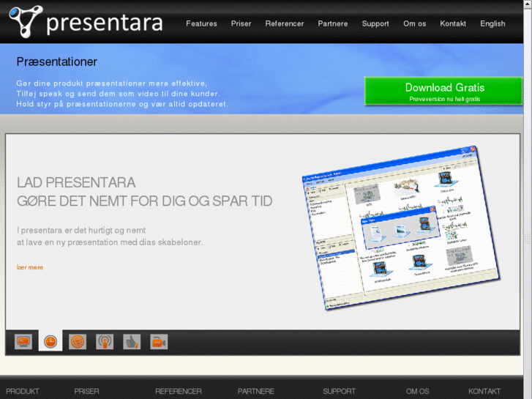Go to Priser in the top menu
This screenshot has height=399, width=532.
pos(241,23)
